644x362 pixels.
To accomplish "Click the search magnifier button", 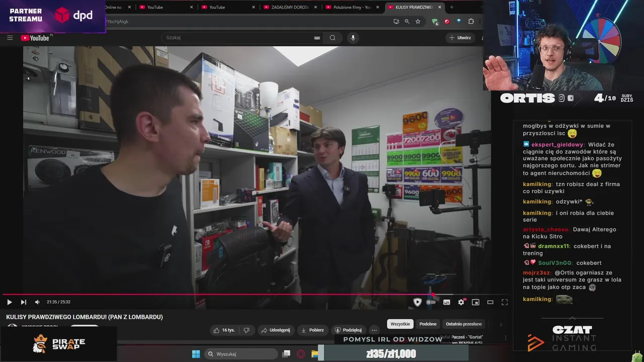I will pyautogui.click(x=333, y=38).
